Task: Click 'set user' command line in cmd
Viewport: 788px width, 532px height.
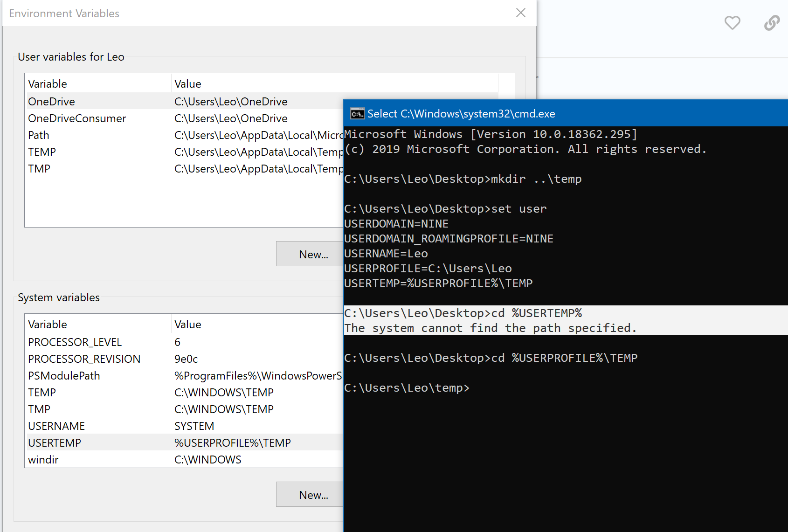Action: pos(445,208)
